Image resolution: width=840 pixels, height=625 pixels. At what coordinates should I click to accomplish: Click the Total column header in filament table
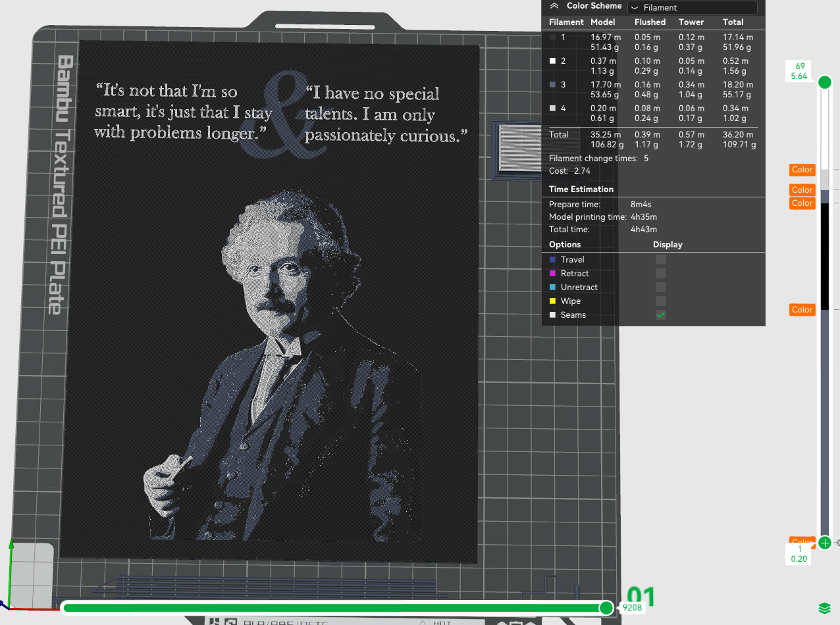(x=733, y=22)
